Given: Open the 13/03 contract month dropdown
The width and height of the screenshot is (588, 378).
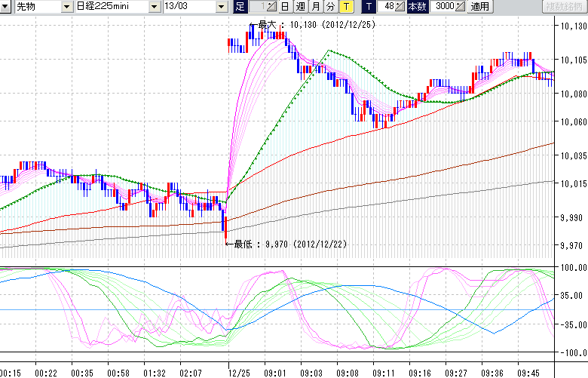Looking at the screenshot, I should pyautogui.click(x=221, y=6).
